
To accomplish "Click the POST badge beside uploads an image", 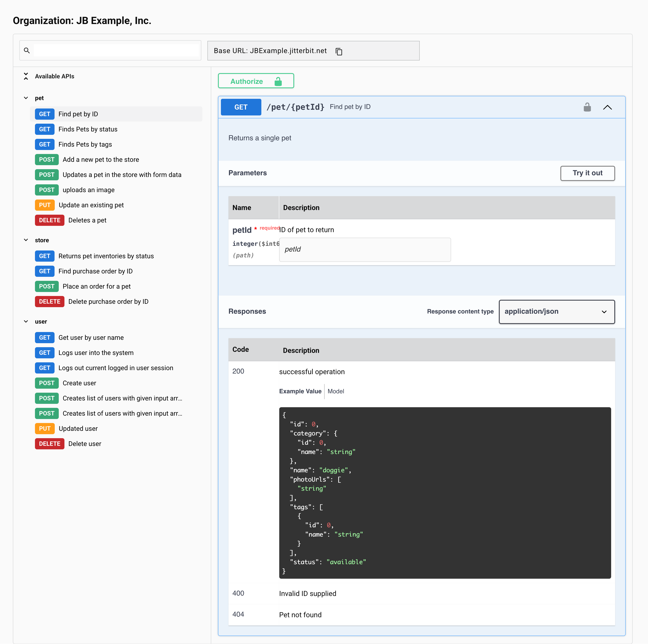I will tap(47, 190).
